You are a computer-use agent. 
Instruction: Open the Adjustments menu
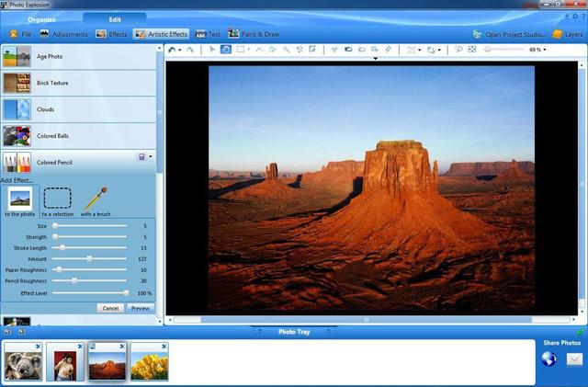click(63, 34)
